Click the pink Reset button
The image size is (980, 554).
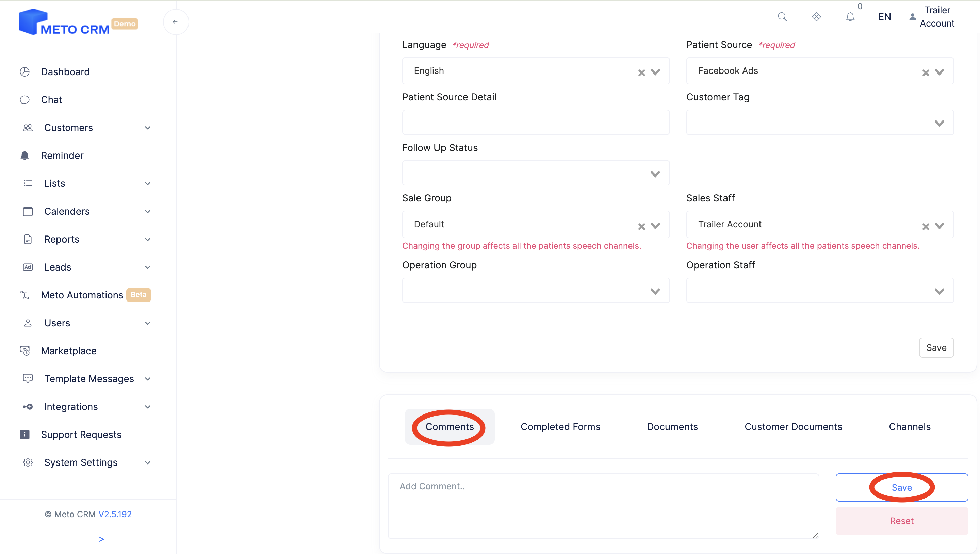click(x=902, y=521)
